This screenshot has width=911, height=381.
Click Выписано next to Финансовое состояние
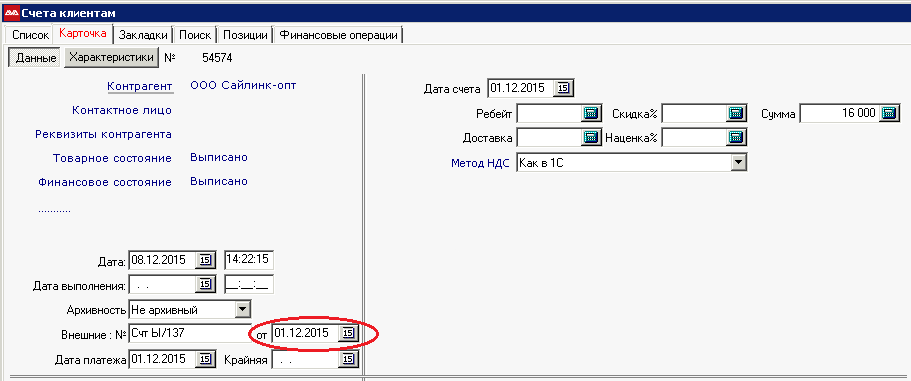219,181
